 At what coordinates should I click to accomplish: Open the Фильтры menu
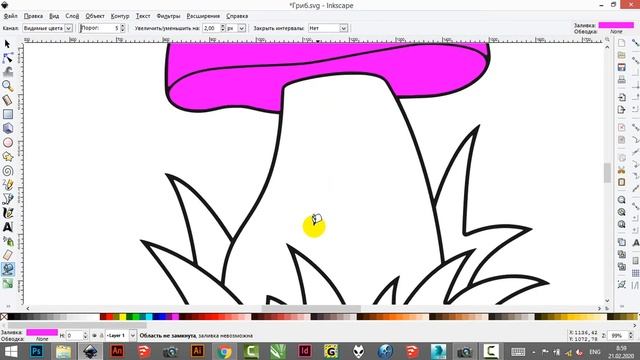click(x=168, y=16)
